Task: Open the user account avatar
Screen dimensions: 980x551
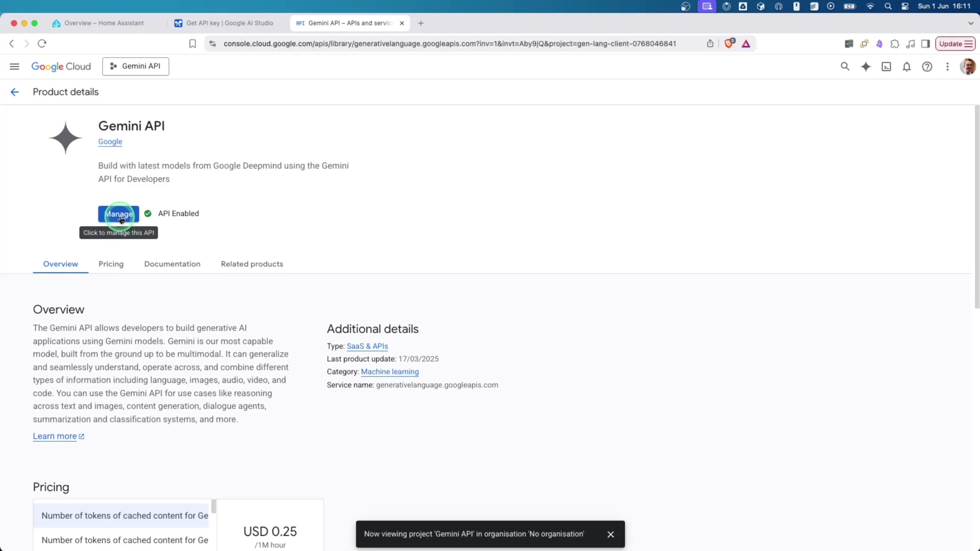Action: tap(968, 66)
